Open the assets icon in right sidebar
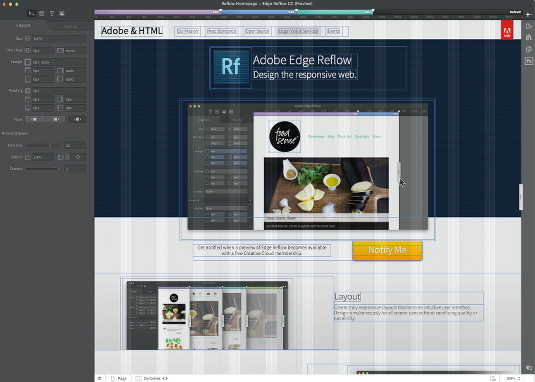Screen dimensions: 535x382 [x=529, y=49]
